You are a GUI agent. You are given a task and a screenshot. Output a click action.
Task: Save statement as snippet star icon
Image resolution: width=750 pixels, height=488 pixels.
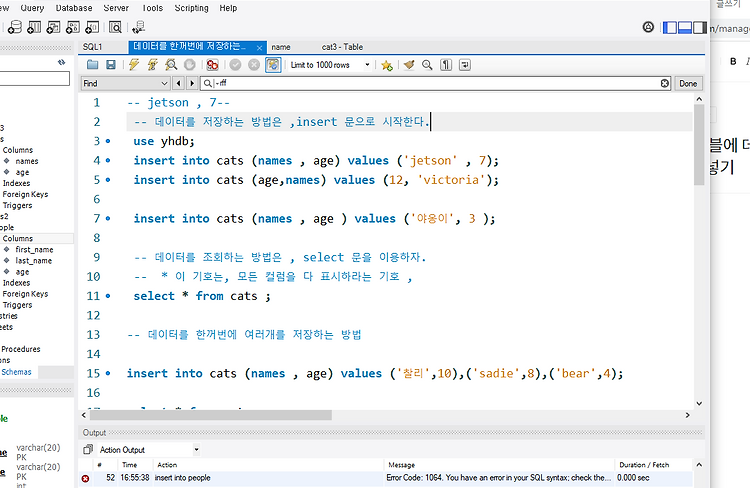(386, 65)
